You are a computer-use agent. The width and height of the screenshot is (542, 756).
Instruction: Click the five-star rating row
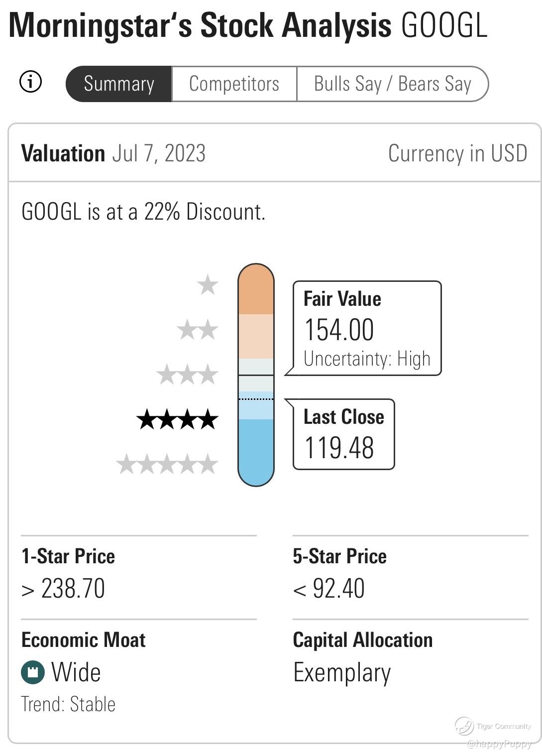tap(167, 464)
